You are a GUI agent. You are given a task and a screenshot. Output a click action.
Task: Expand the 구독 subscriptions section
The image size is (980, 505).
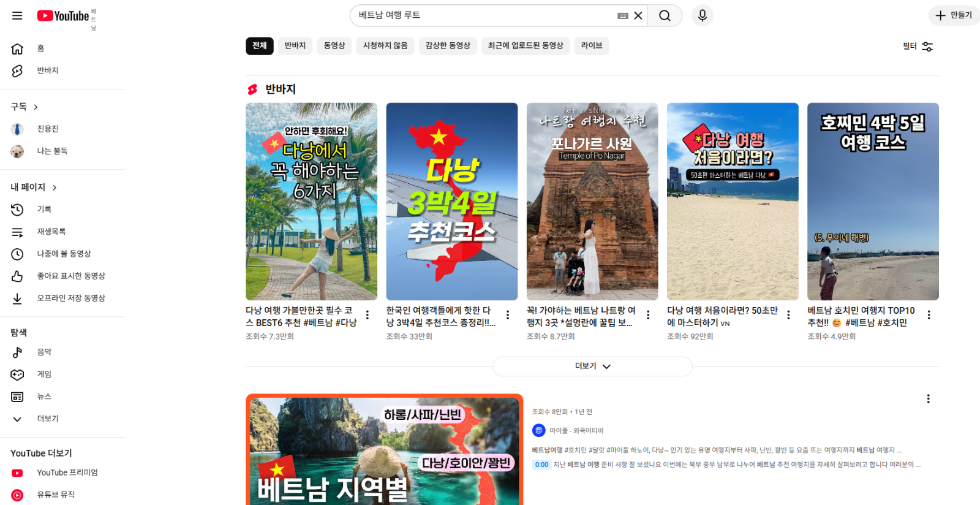(x=24, y=107)
